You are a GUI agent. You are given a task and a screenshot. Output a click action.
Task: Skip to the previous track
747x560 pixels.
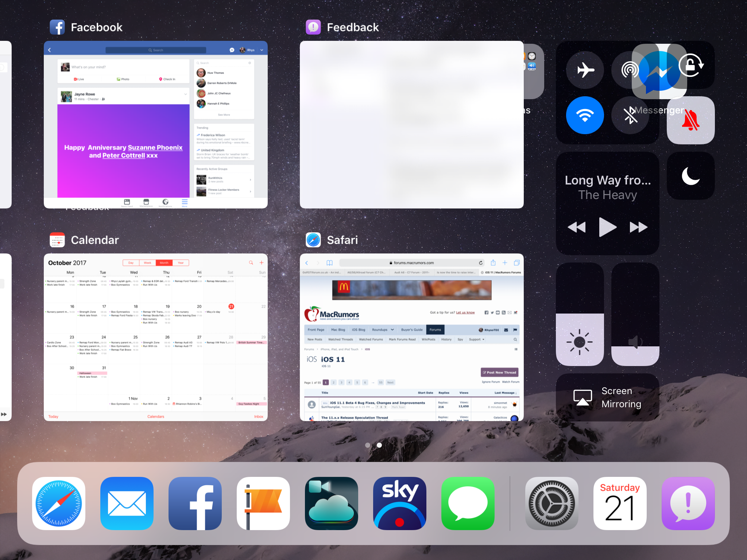pyautogui.click(x=577, y=227)
